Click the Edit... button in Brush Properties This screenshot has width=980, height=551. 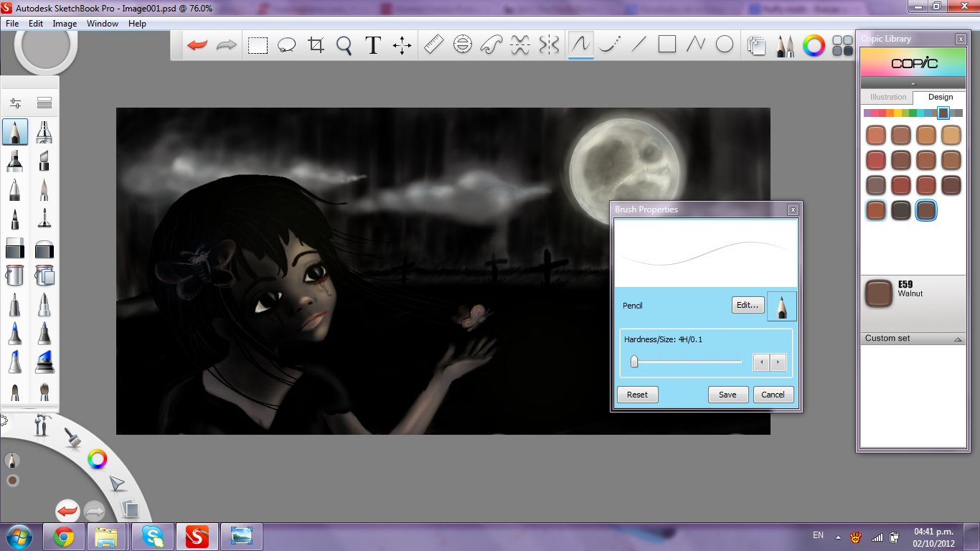coord(748,305)
